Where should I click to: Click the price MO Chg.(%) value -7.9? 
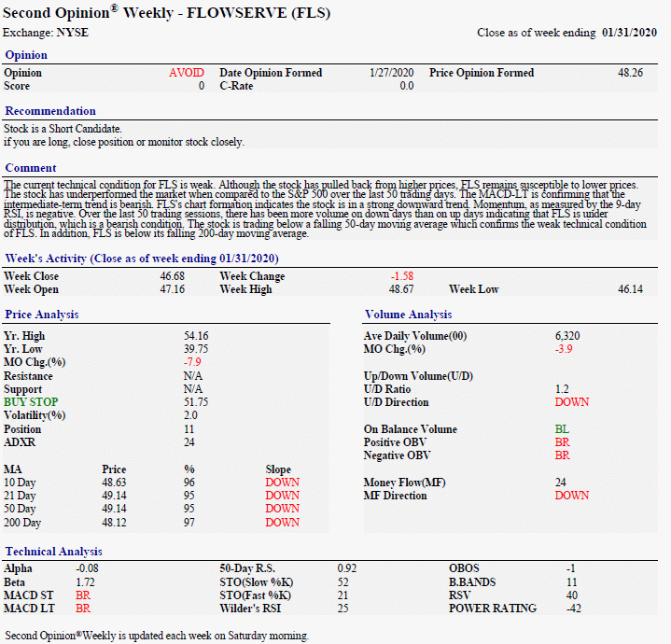[192, 362]
